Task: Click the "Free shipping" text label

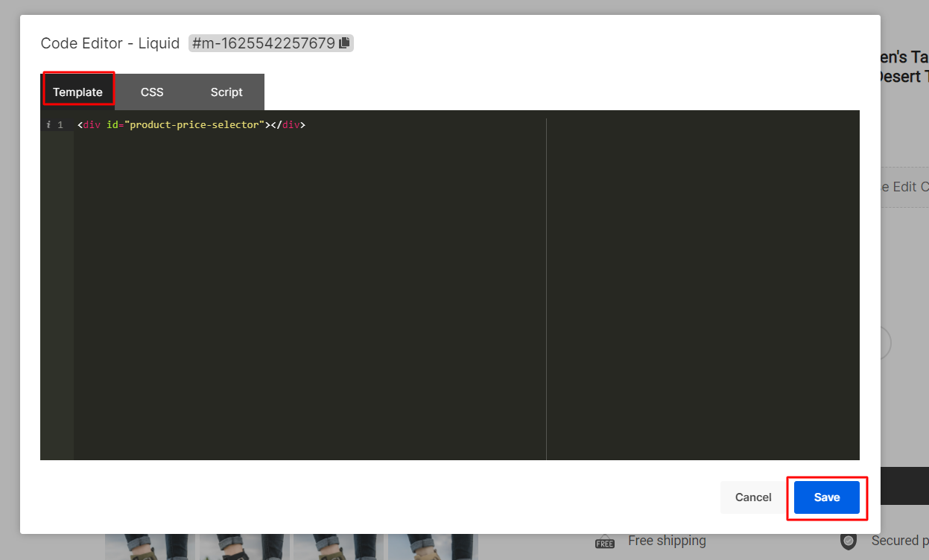Action: [x=667, y=541]
